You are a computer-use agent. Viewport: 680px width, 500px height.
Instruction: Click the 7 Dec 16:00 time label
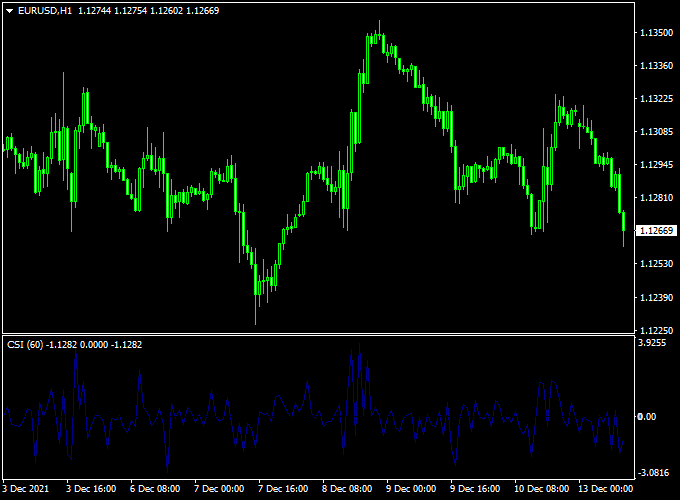[x=284, y=489]
